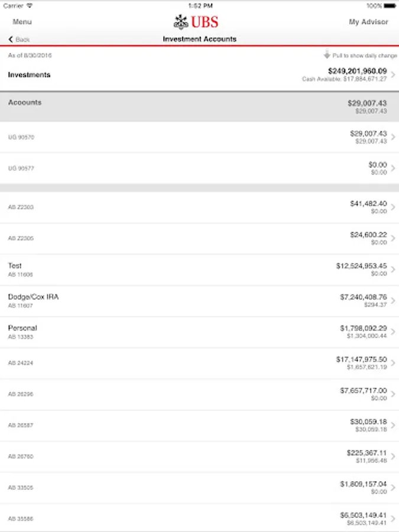Select the Personal account row
Screen dimensions: 399x532
(x=200, y=332)
